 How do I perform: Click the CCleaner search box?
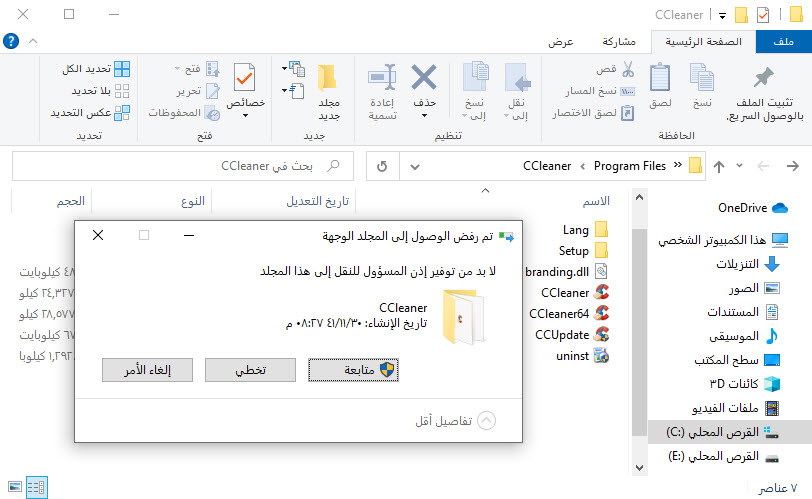[183, 166]
